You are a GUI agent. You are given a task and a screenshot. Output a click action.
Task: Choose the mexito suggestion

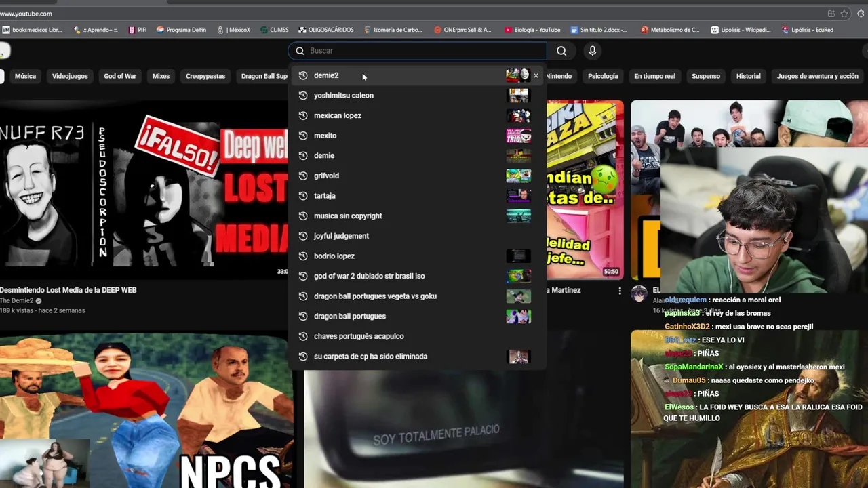click(417, 136)
